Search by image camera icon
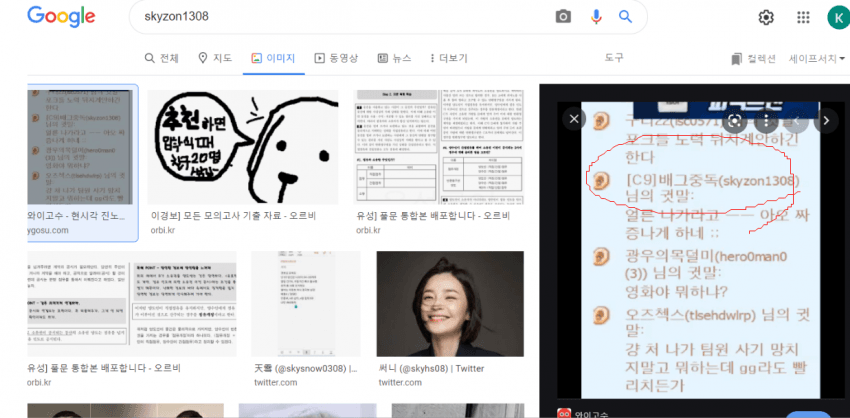 (x=563, y=17)
